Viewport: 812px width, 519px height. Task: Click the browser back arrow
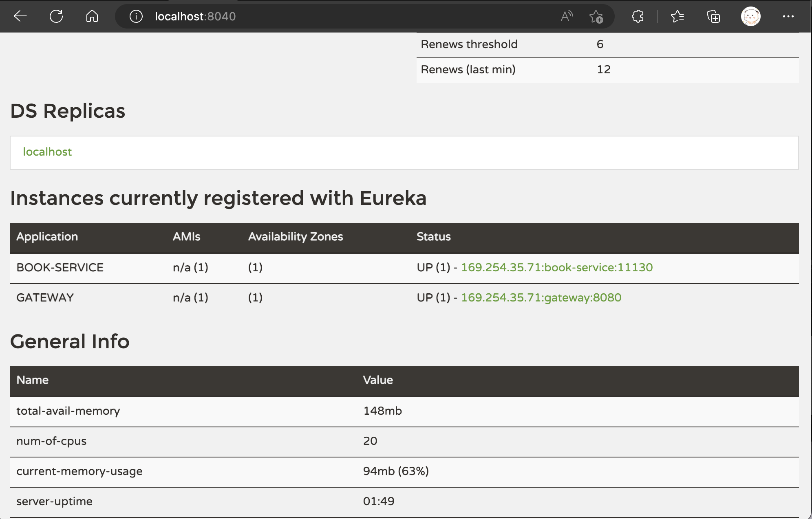click(20, 16)
